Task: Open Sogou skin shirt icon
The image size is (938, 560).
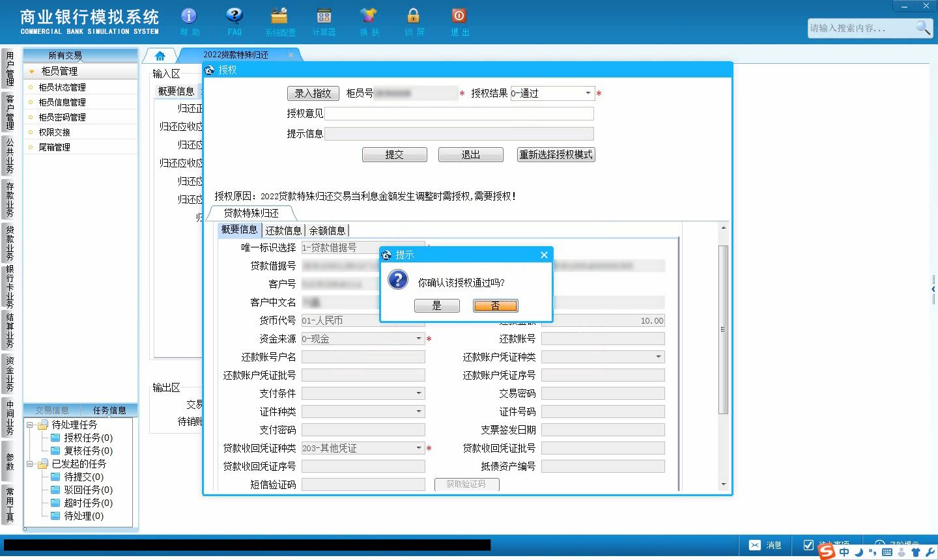Action: pyautogui.click(x=916, y=552)
